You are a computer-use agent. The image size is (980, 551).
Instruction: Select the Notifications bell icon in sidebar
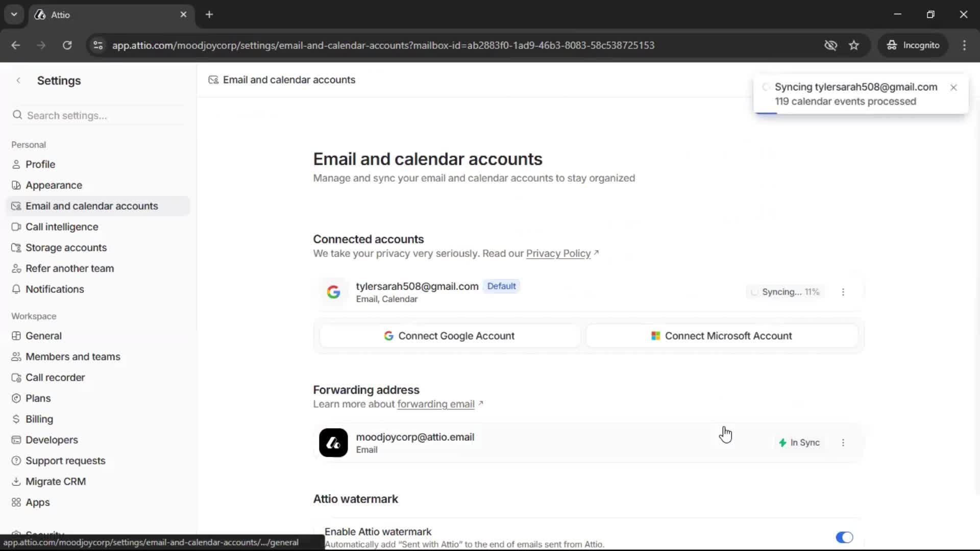tap(17, 289)
